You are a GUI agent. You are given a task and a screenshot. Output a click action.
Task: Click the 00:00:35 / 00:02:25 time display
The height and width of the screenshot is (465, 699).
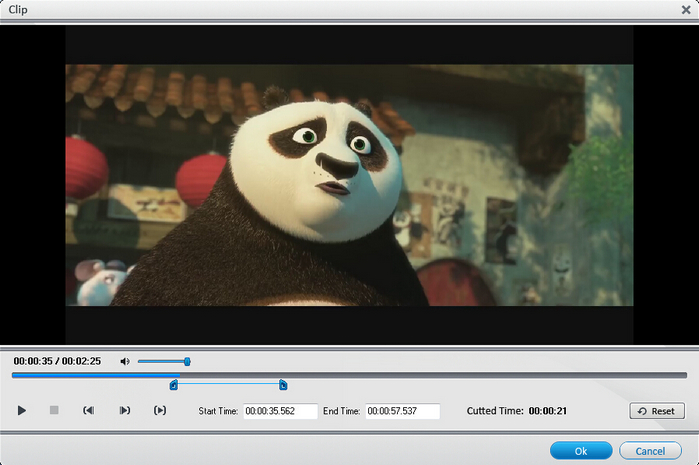coord(57,361)
